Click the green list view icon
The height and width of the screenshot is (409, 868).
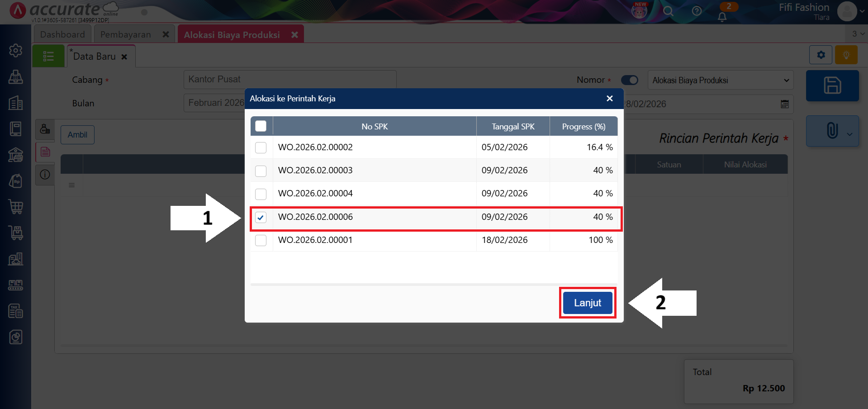coord(48,57)
